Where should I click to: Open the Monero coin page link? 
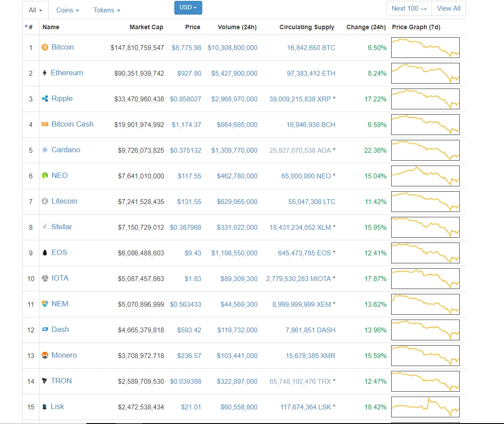[64, 355]
